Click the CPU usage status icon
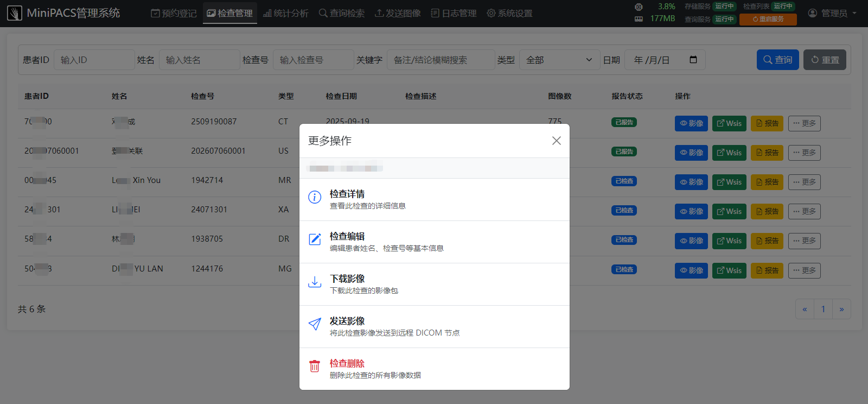The height and width of the screenshot is (404, 868). [639, 7]
